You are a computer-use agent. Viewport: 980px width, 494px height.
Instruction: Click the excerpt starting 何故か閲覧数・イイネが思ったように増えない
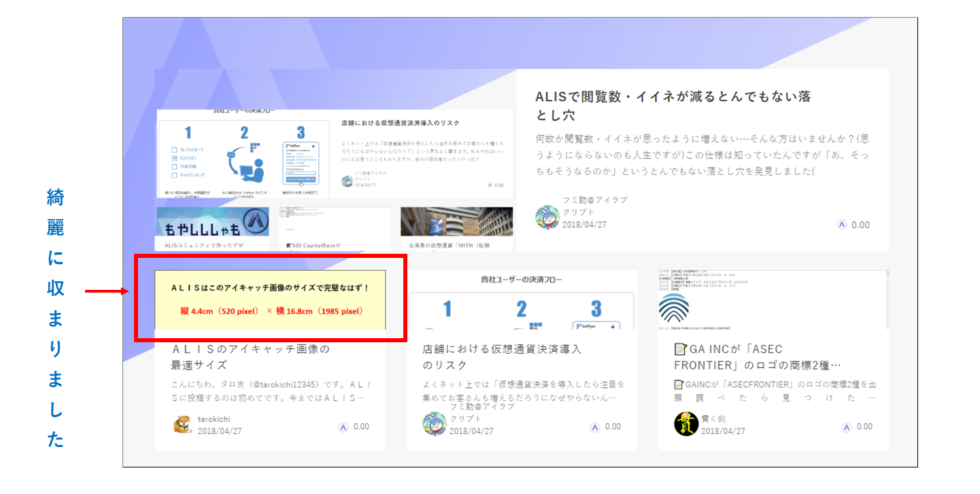pyautogui.click(x=703, y=155)
